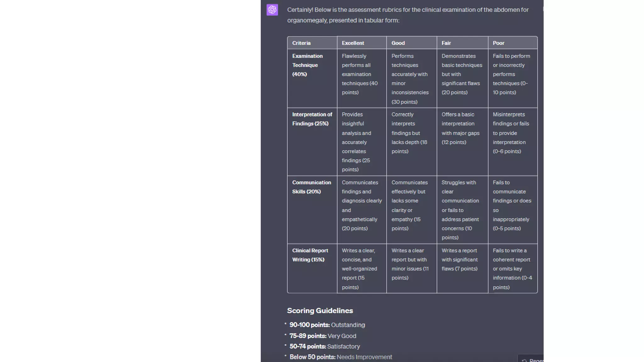Select the Communication Skills (20%) row label
644x362 pixels.
click(311, 187)
